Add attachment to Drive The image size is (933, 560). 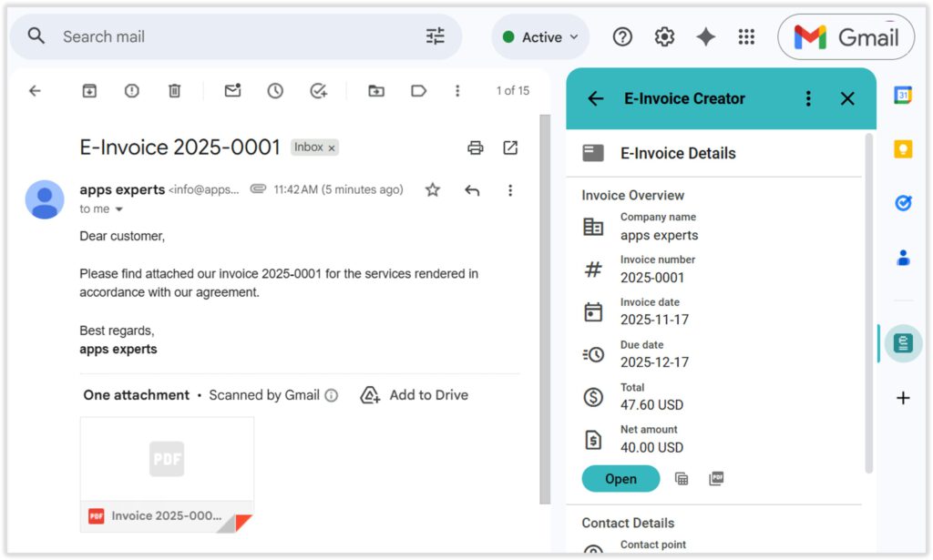click(415, 395)
